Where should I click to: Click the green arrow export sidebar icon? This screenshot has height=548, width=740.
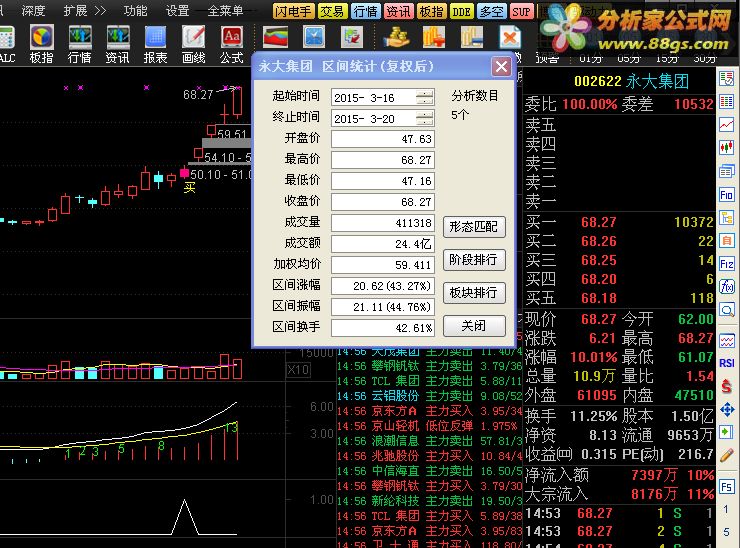727,432
